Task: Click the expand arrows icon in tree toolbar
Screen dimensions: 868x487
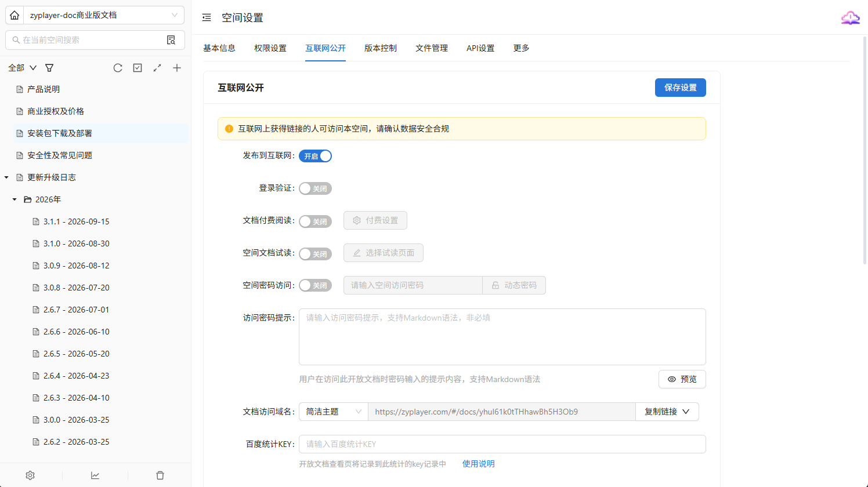Action: [157, 68]
